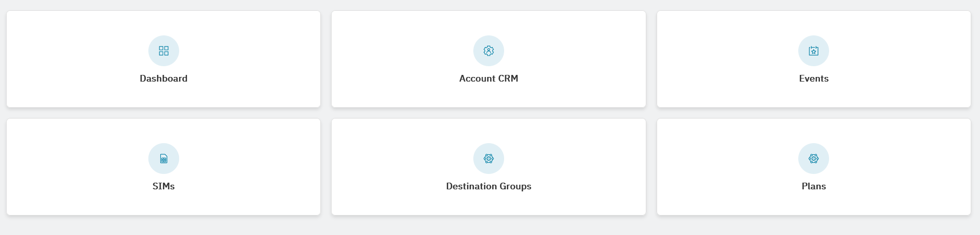This screenshot has height=235, width=980.
Task: Select the Account CRM text label
Action: coord(488,79)
